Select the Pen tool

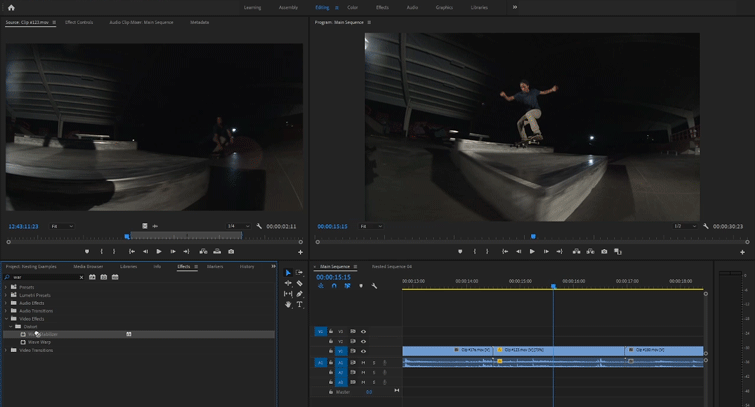pyautogui.click(x=299, y=294)
